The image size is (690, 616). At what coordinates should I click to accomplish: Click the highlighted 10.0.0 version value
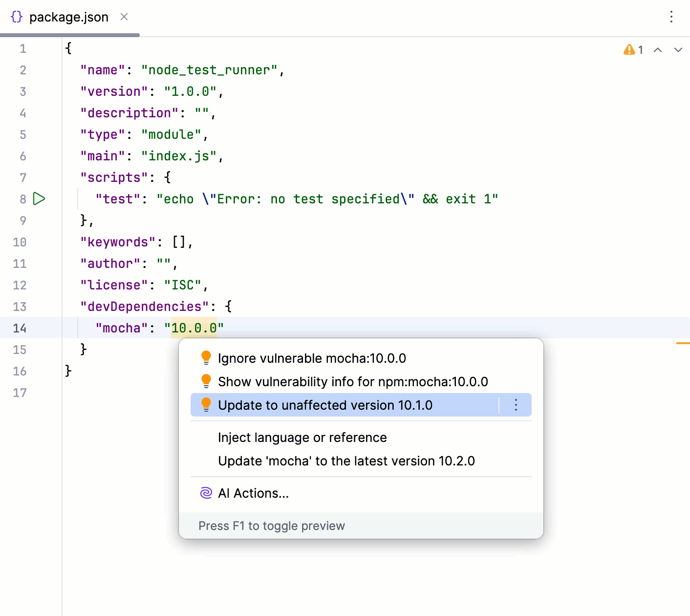(194, 328)
